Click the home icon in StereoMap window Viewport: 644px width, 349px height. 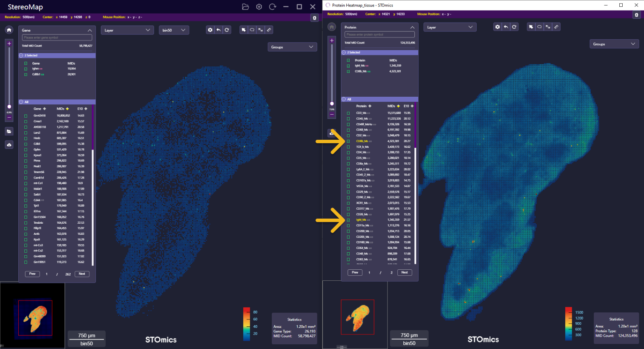click(x=9, y=30)
